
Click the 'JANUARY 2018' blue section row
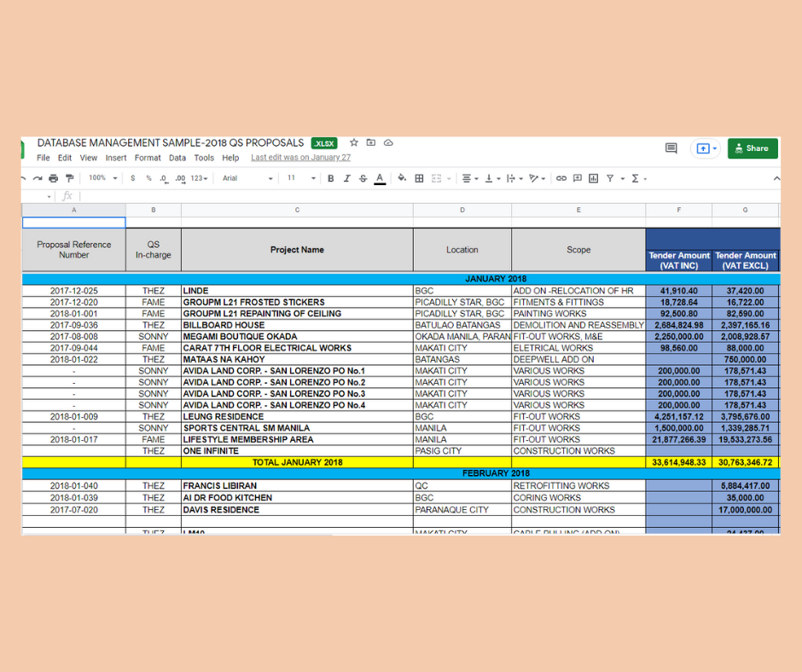[x=401, y=279]
